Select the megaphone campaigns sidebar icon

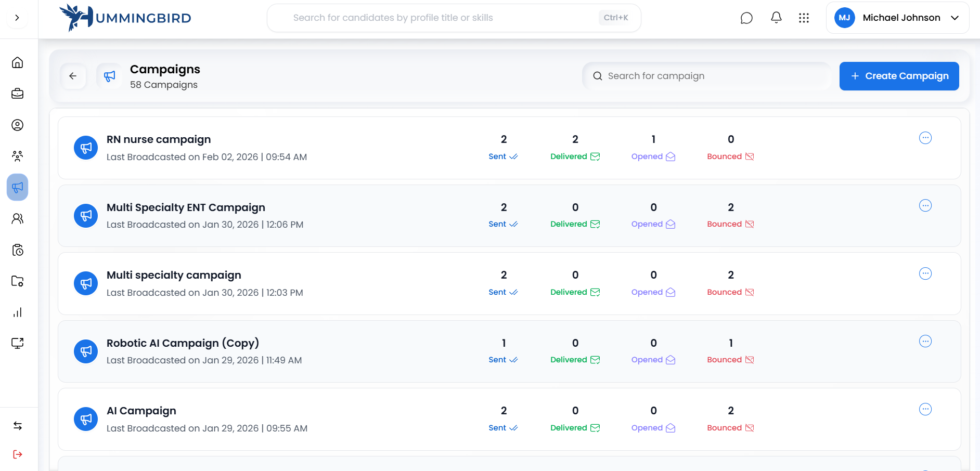click(x=17, y=187)
